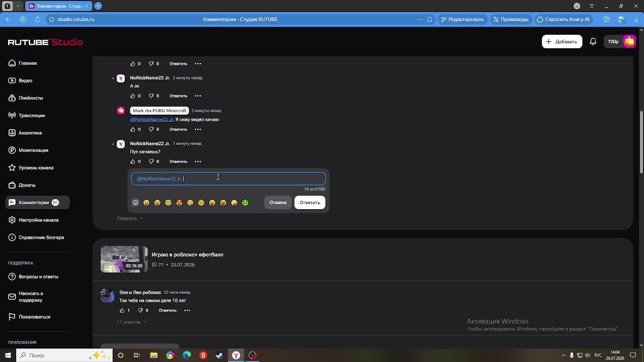The image size is (644, 362).
Task: Open the emoji picker icon in reply box
Action: [x=135, y=203]
